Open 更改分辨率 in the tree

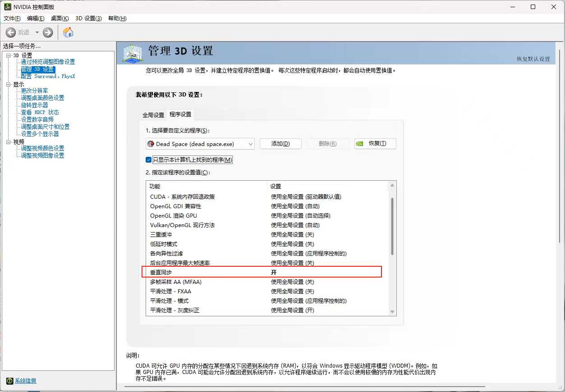click(34, 91)
